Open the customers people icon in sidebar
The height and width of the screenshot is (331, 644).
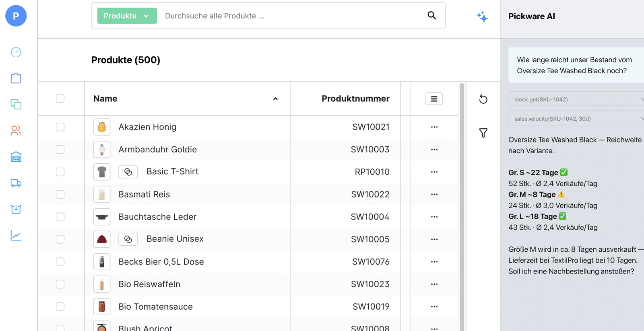point(16,130)
